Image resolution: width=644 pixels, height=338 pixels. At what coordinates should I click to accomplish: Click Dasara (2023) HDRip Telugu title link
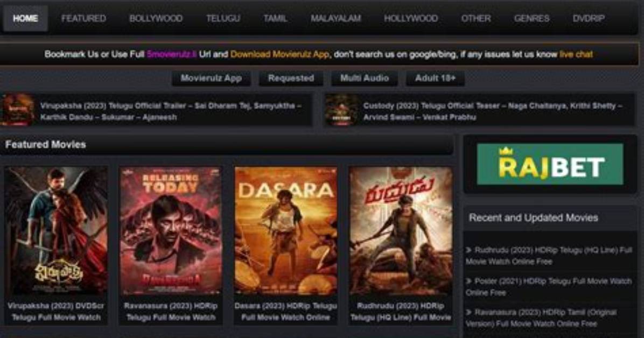pos(286,311)
